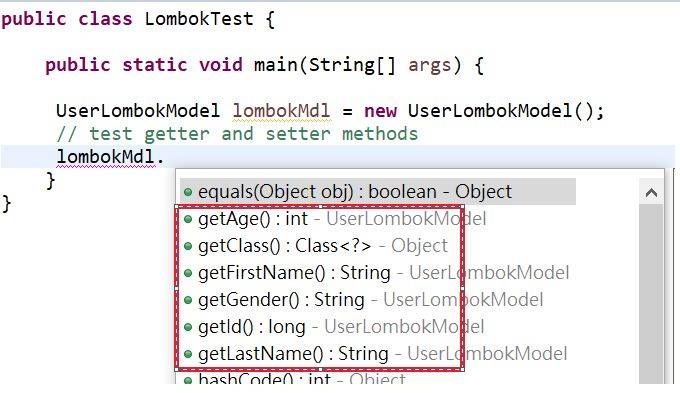Pick getLastName() from the completion popup

[375, 354]
